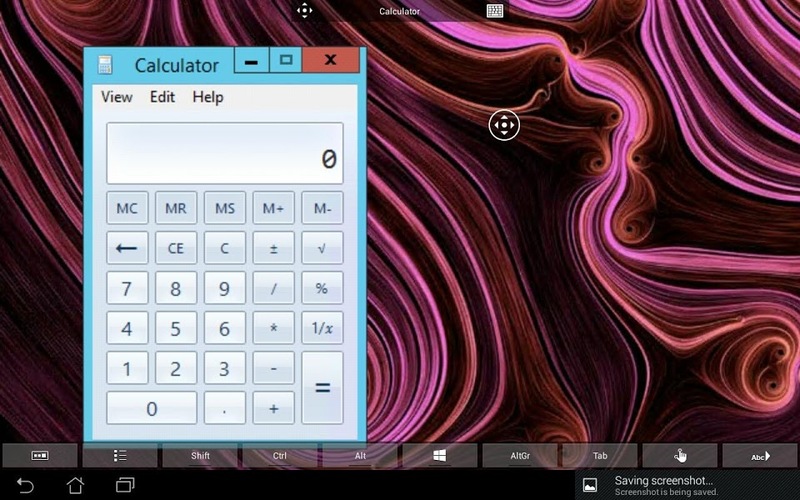Click the plus add button
Image resolution: width=800 pixels, height=500 pixels.
273,408
